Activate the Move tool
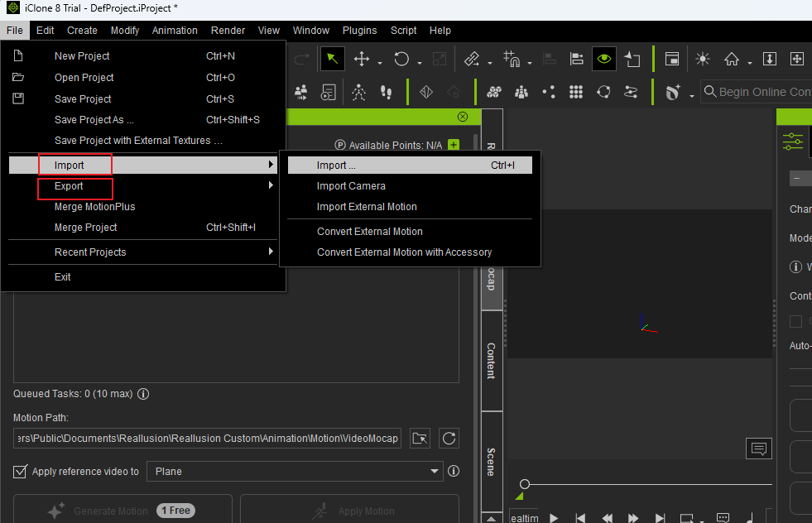 pyautogui.click(x=362, y=59)
